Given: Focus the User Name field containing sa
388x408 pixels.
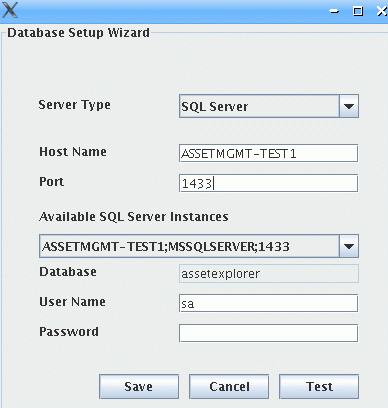Looking at the screenshot, I should tap(268, 303).
